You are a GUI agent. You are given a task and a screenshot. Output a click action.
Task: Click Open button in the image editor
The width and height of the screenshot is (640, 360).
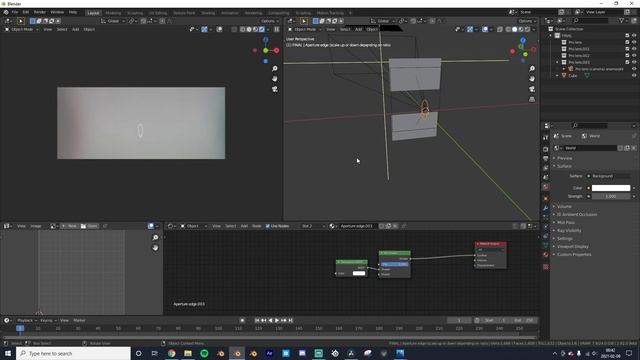pos(89,226)
